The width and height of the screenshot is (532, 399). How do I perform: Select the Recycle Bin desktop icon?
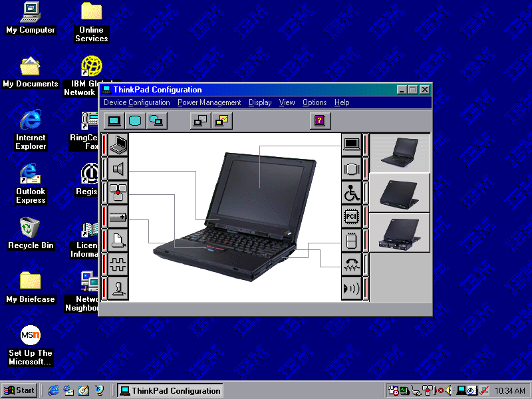click(x=30, y=232)
